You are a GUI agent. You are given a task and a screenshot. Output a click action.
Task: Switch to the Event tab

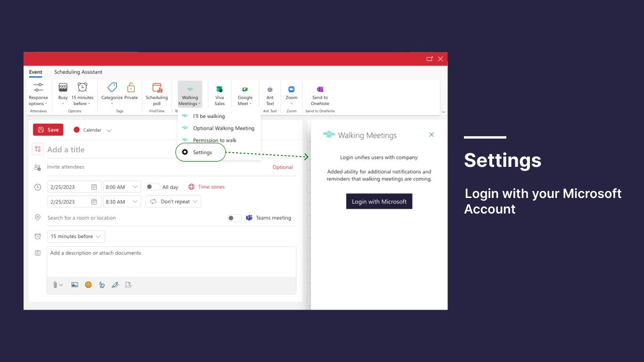pyautogui.click(x=36, y=72)
